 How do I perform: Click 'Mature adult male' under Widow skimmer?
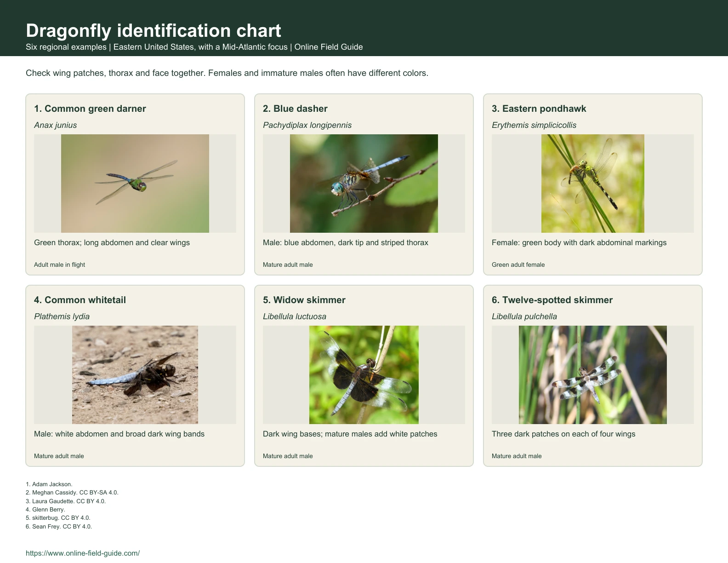[288, 456]
